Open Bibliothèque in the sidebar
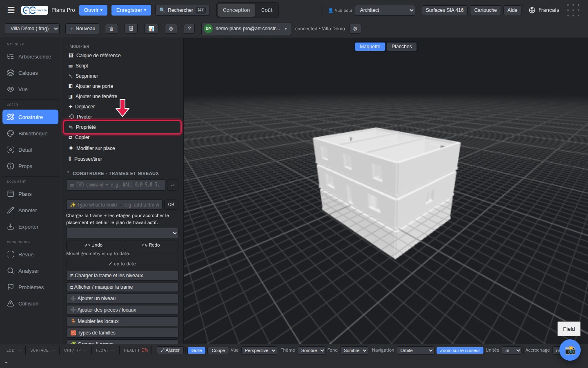 click(x=31, y=134)
